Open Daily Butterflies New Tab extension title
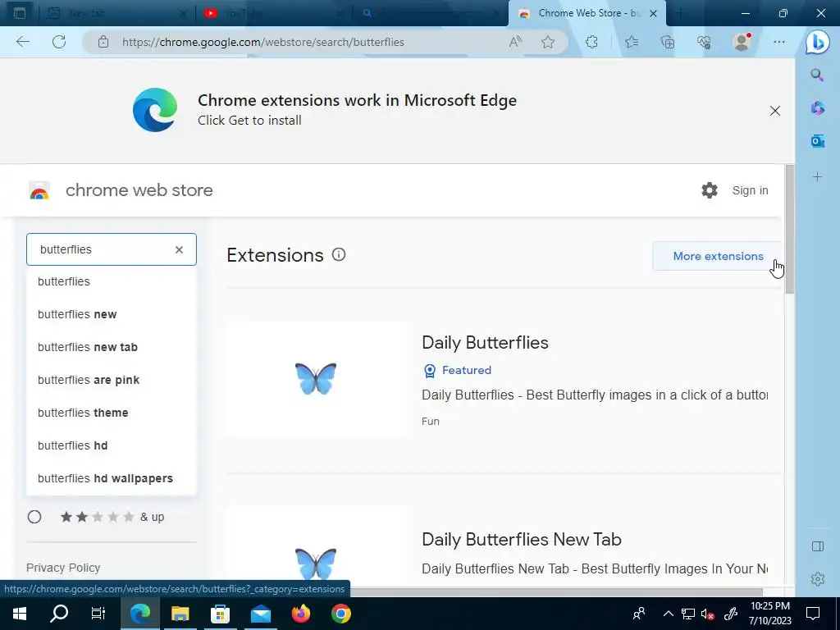This screenshot has width=840, height=630. [521, 539]
